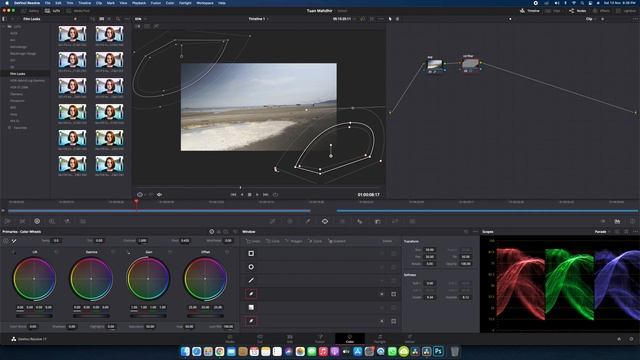
Task: Open the HDR palette icon
Action: pos(52,221)
